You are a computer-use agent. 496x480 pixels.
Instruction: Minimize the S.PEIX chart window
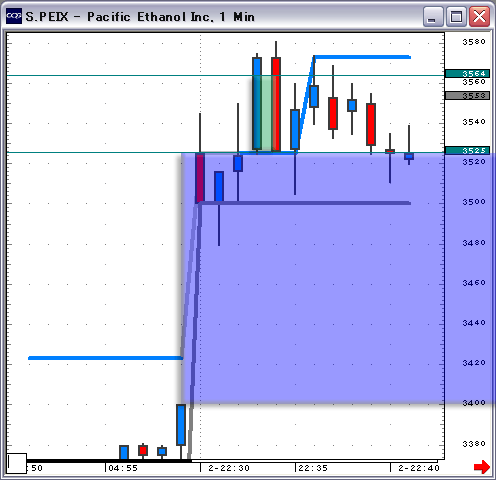433,17
